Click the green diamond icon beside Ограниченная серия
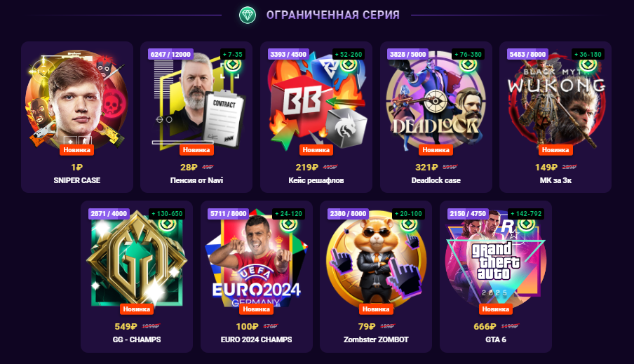This screenshot has width=634, height=364. point(247,15)
